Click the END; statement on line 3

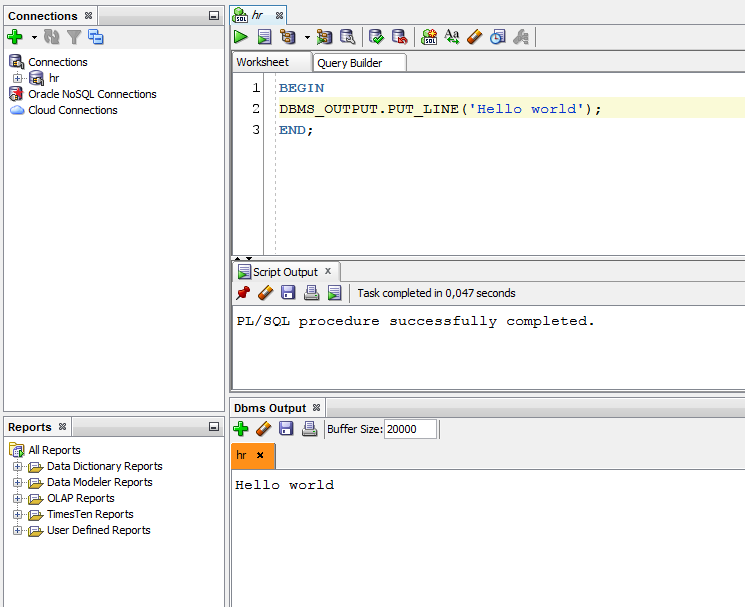[x=296, y=130]
